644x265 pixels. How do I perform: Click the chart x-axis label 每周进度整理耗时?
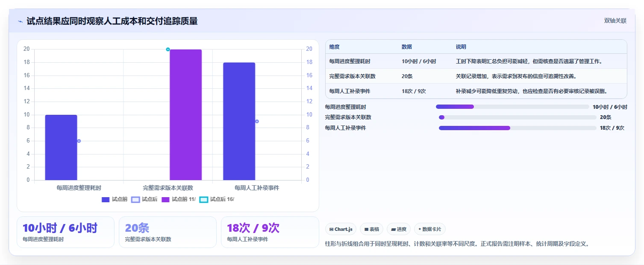(x=79, y=188)
